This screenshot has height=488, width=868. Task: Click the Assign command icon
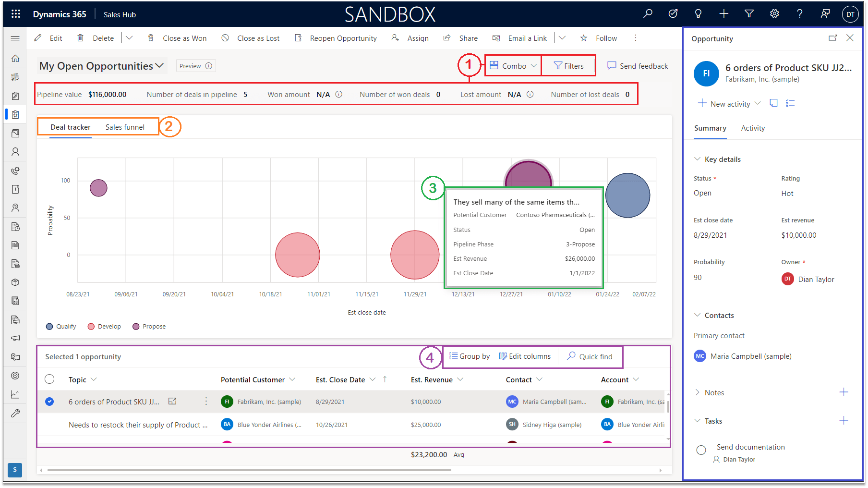(x=395, y=38)
